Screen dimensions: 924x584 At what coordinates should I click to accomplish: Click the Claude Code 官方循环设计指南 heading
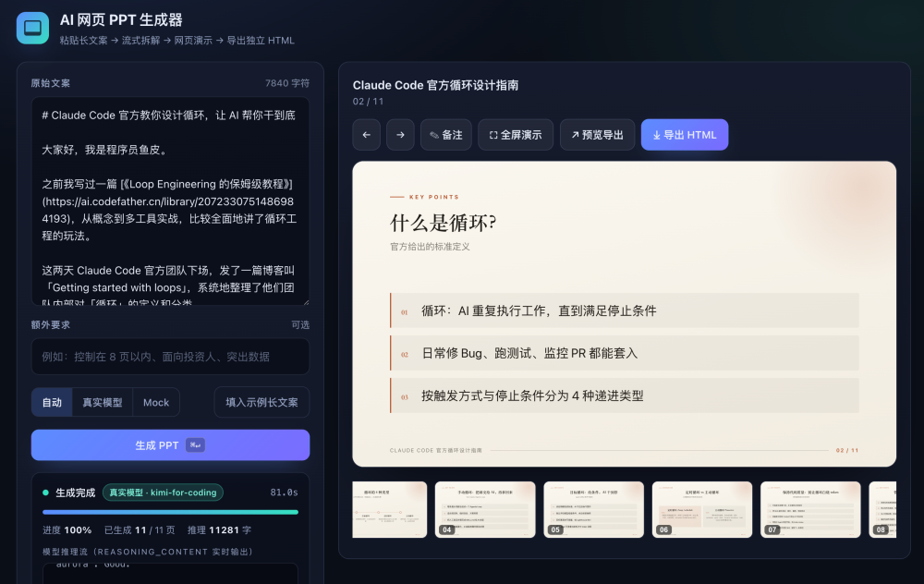click(x=435, y=85)
